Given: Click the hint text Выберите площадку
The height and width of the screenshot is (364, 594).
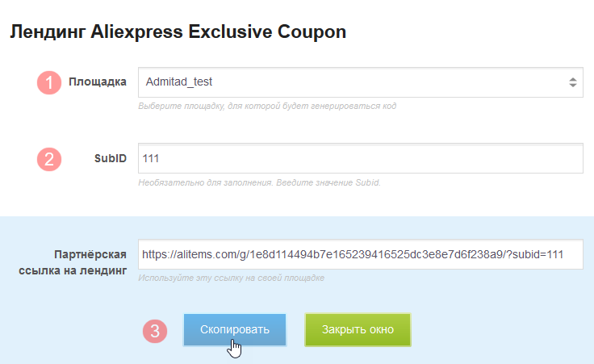Looking at the screenshot, I should (266, 107).
